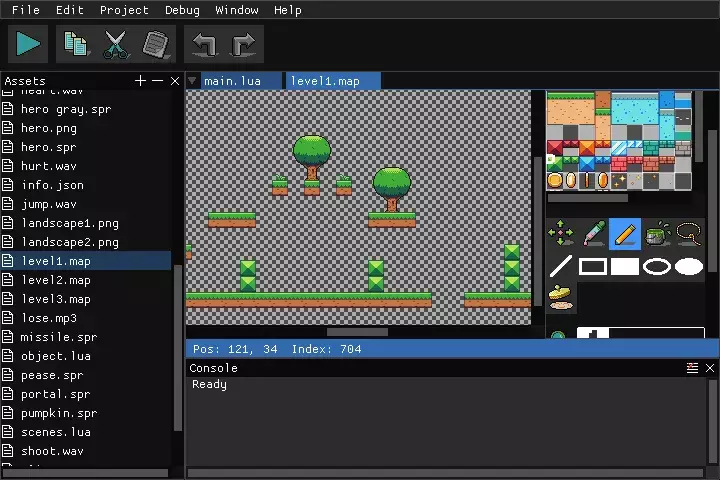Click the Run project play button
The image size is (720, 480).
(28, 44)
